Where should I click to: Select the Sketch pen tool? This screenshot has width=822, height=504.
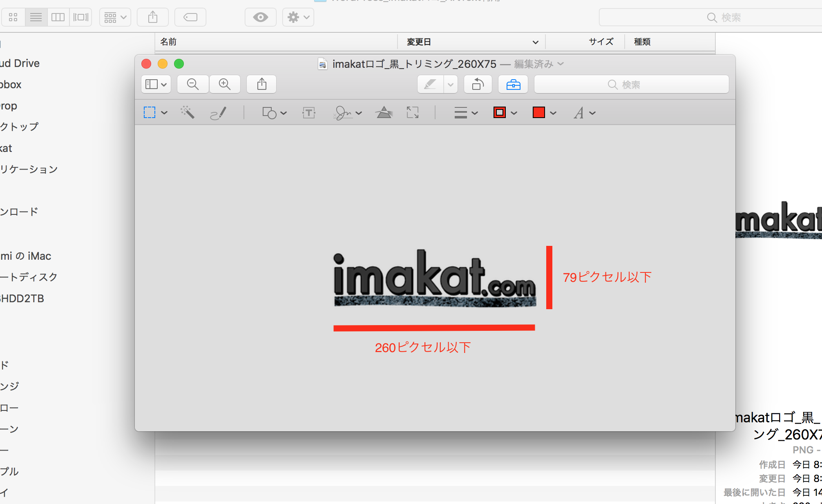coord(218,113)
